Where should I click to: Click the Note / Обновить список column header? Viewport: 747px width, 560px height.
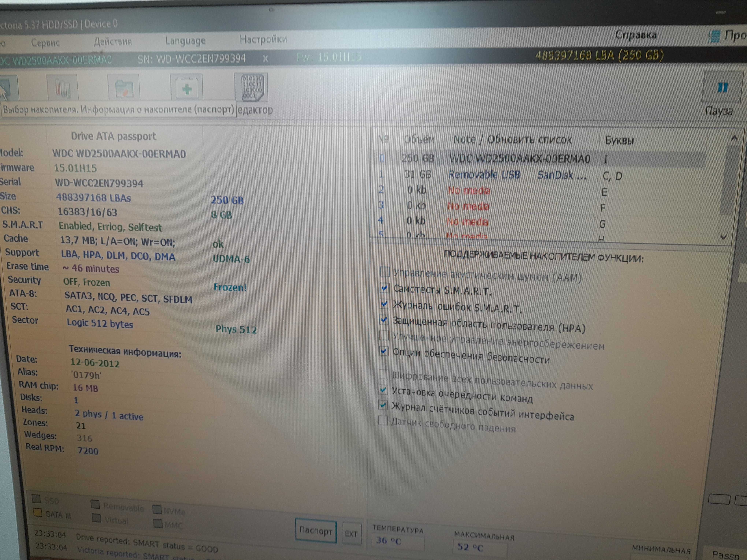(x=512, y=139)
